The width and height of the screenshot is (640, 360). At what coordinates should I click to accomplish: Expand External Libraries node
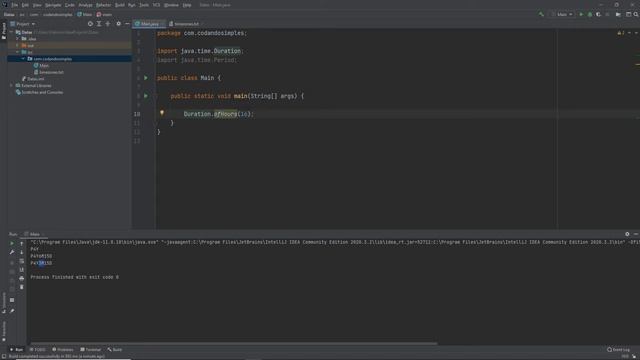pyautogui.click(x=11, y=86)
